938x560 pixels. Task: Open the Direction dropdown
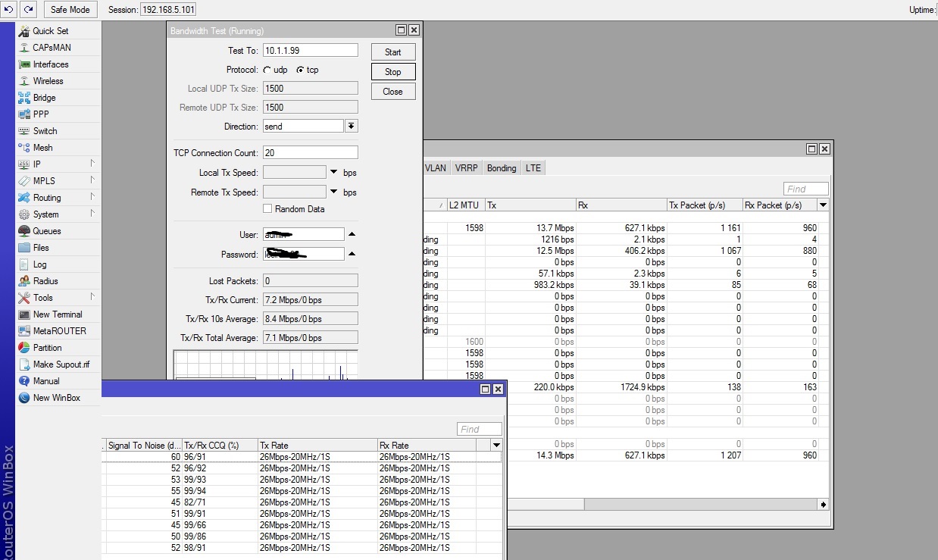352,127
